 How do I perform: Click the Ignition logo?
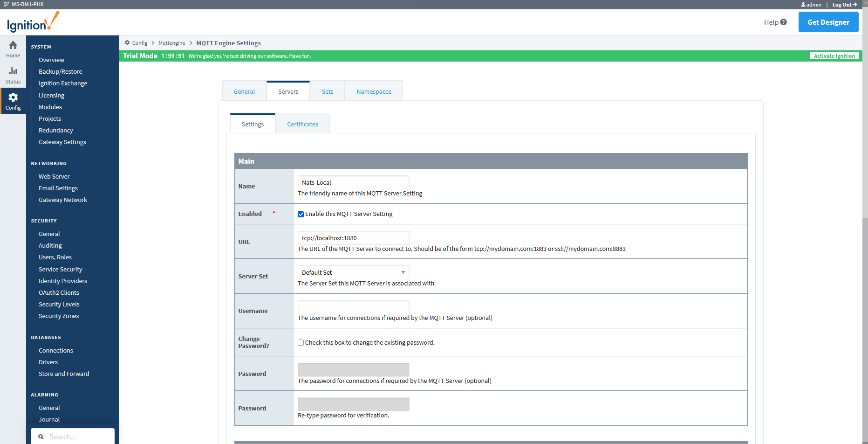tap(33, 22)
